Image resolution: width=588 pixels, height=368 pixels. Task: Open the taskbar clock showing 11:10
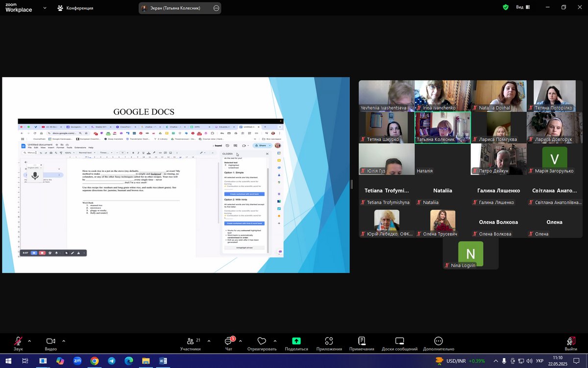click(557, 361)
